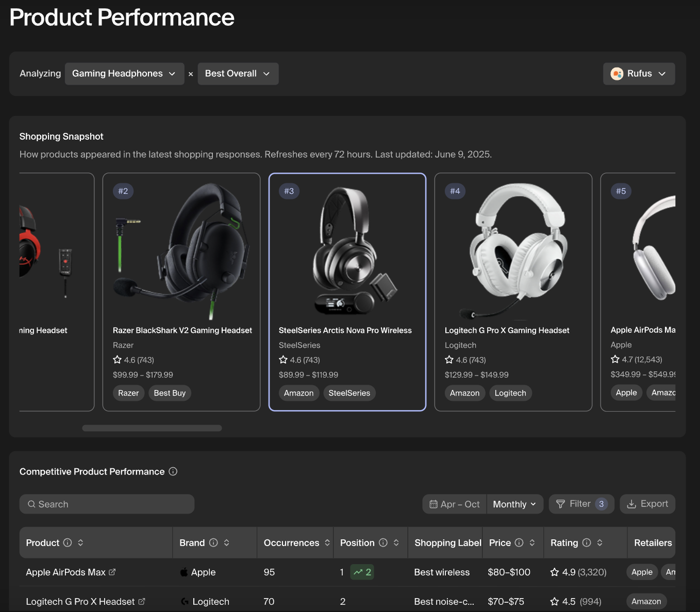Click 'SteelSeries Arctis Nova Pro Wireless' title

(345, 330)
